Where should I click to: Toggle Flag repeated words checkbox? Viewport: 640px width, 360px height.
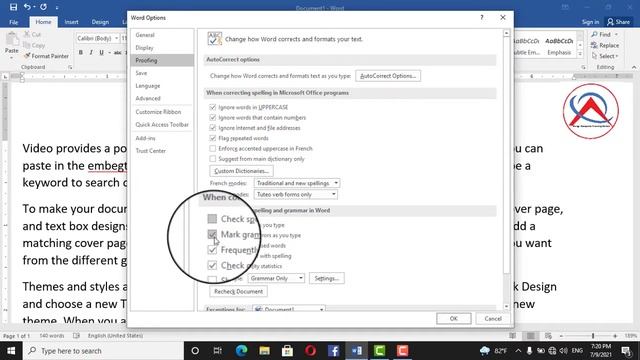coord(212,138)
